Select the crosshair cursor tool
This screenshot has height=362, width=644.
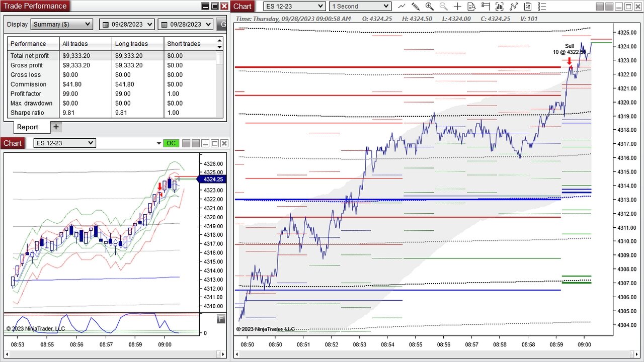coord(457,7)
